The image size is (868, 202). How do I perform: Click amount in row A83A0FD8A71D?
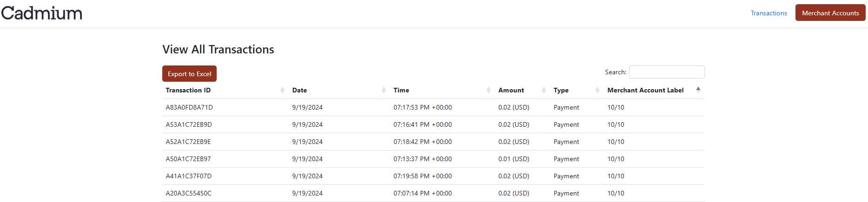click(x=514, y=107)
